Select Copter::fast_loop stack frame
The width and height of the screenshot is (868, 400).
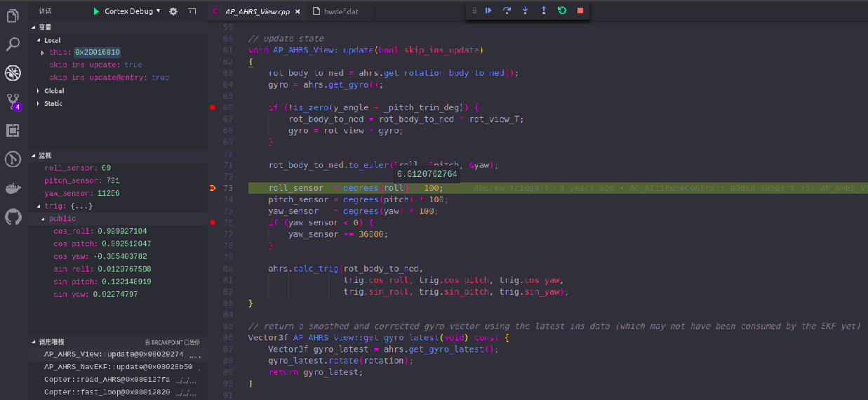pyautogui.click(x=116, y=392)
